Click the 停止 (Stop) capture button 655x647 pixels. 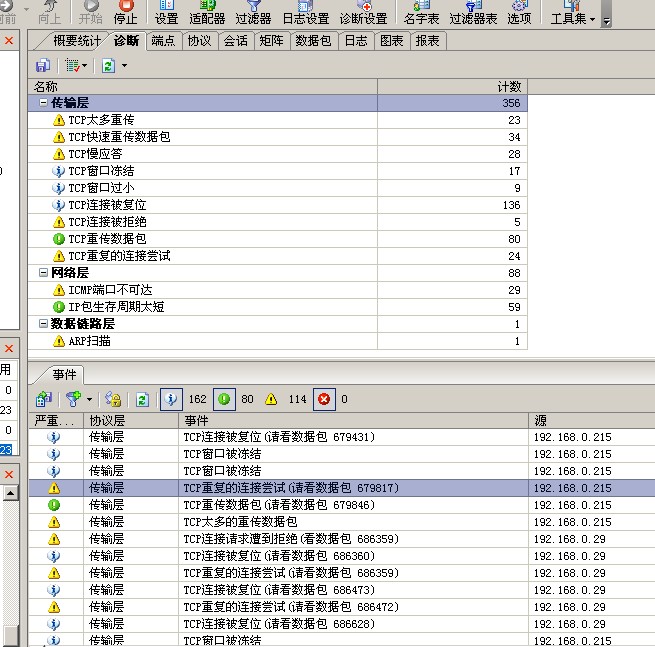tap(126, 13)
